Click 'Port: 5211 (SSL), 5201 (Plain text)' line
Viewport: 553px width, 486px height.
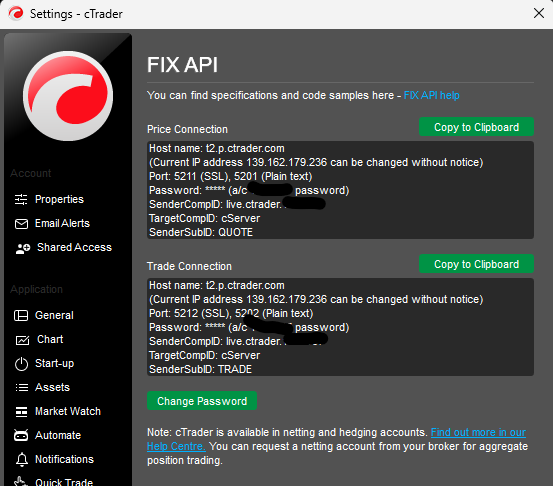pos(231,176)
